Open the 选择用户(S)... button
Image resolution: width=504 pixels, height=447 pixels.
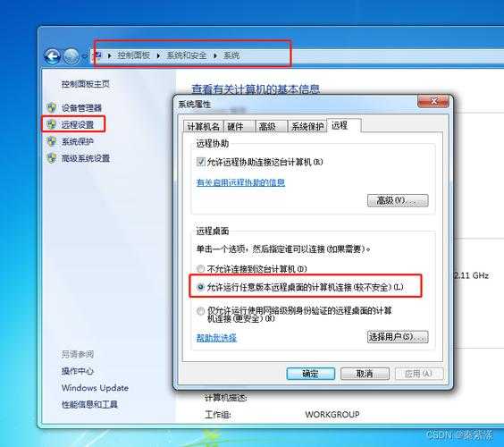[x=398, y=337]
